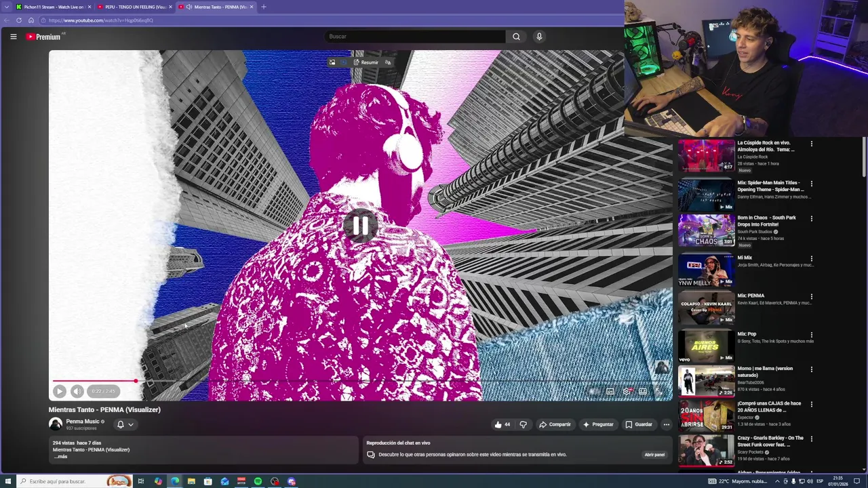868x488 pixels.
Task: Click the search magnifier button
Action: tap(516, 37)
